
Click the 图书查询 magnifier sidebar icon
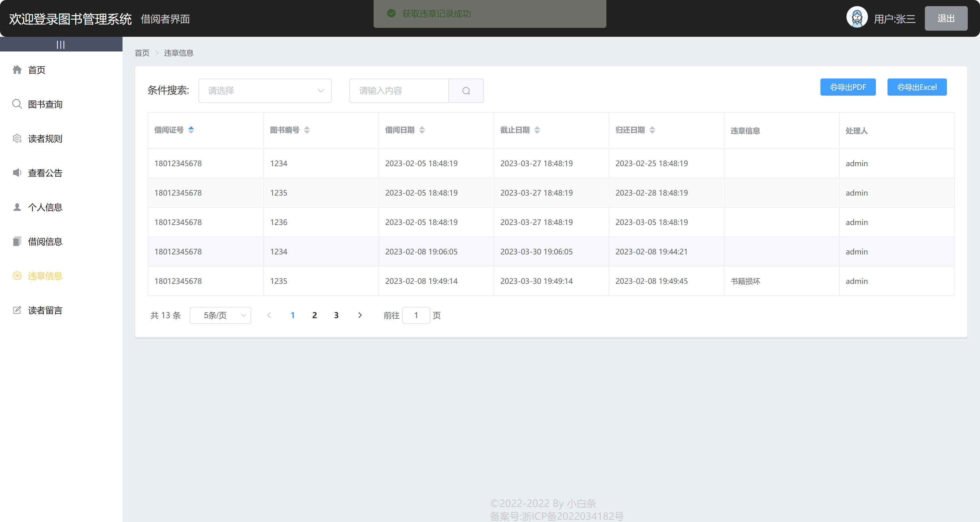tap(17, 104)
